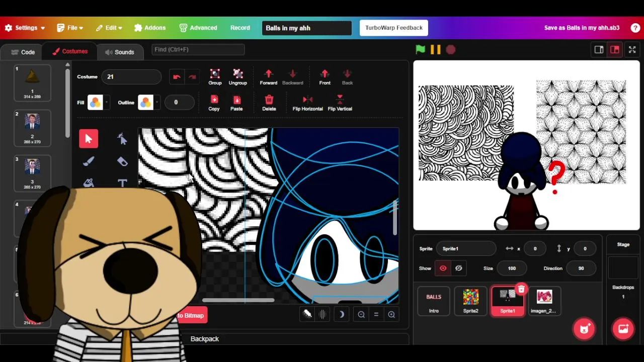Choose a new sprite with cat button

tap(584, 329)
